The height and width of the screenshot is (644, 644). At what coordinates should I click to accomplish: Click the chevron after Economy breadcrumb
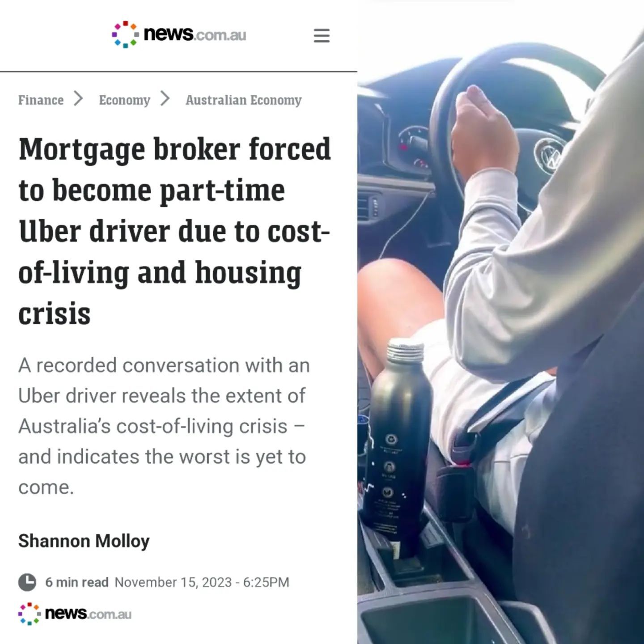tap(165, 98)
